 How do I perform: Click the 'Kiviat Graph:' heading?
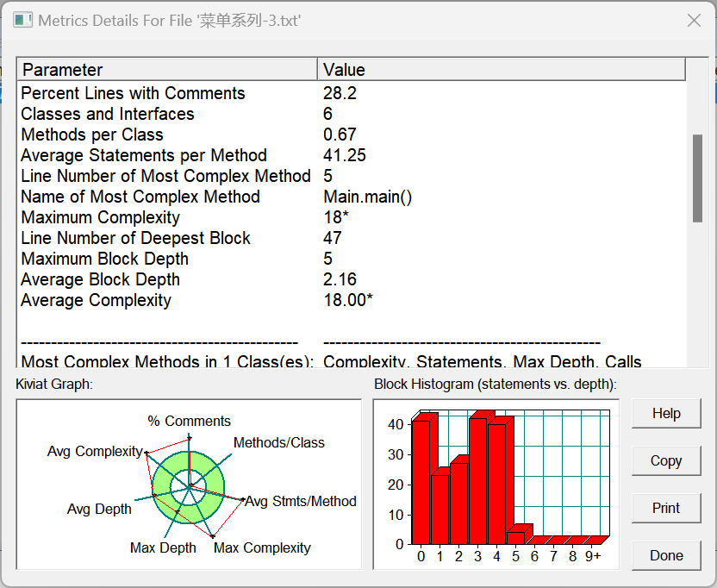[x=54, y=384]
